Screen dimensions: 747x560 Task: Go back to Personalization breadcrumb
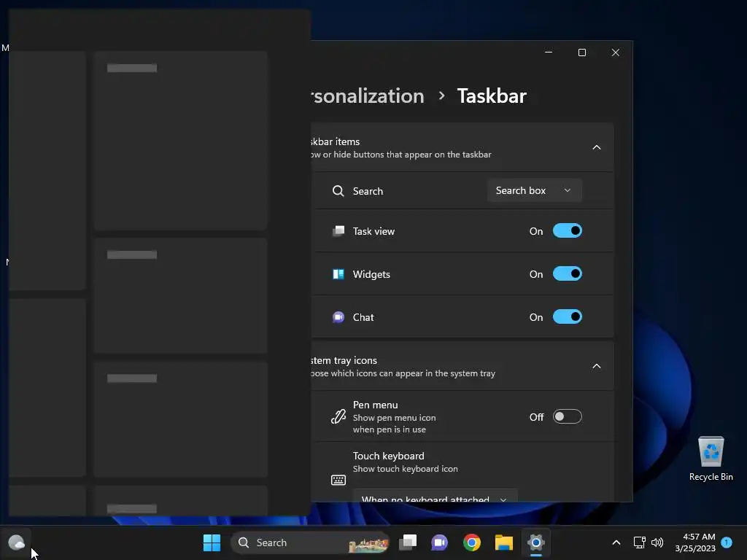(x=368, y=96)
